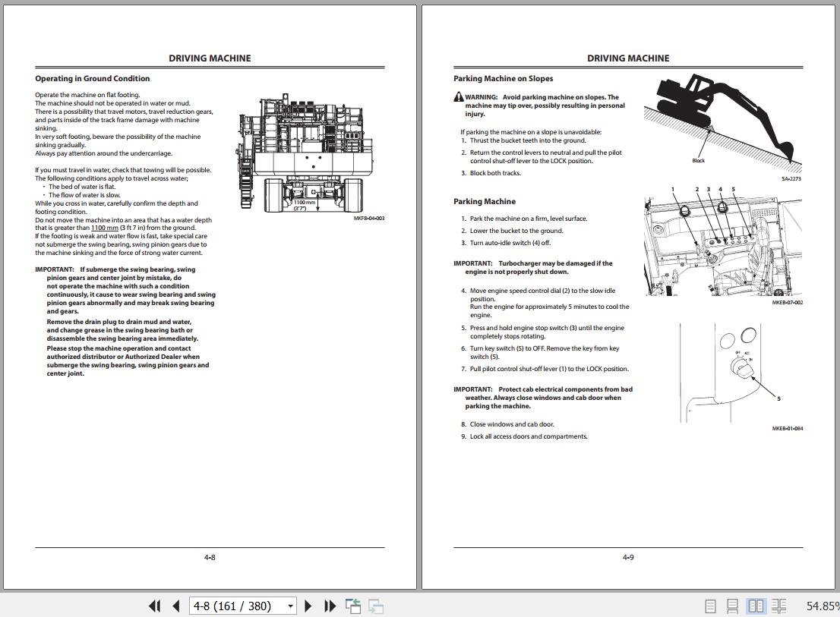
Task: Switch to single page view
Action: [710, 606]
